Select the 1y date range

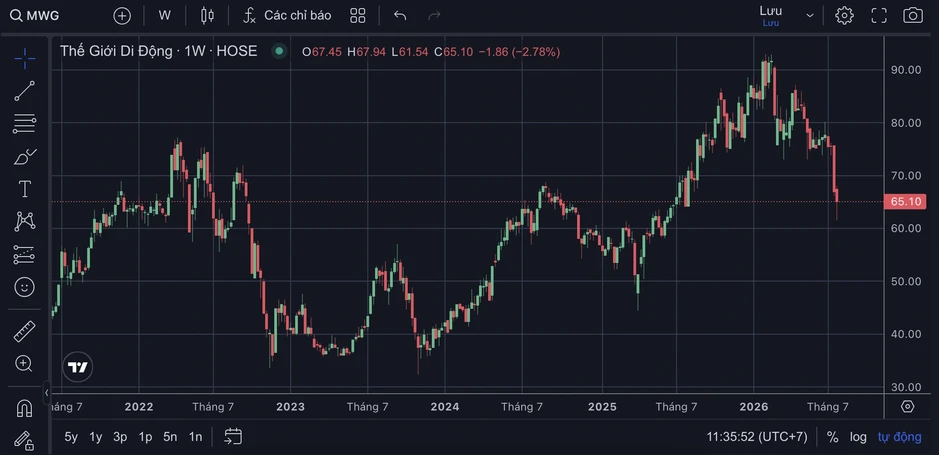(96, 437)
